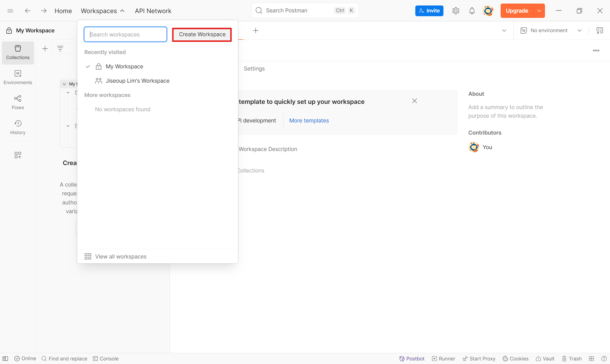This screenshot has height=364, width=610.
Task: Toggle two-pane layout icon
Action: click(x=591, y=359)
